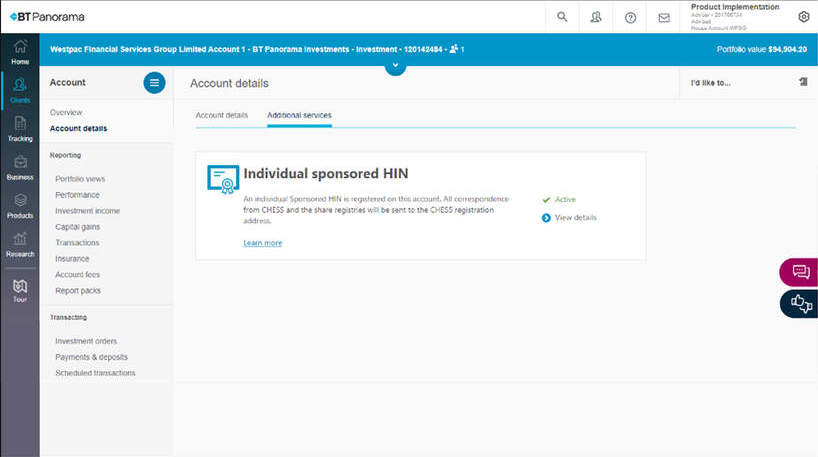Open the help question mark icon
The width and height of the screenshot is (818, 457).
[630, 18]
